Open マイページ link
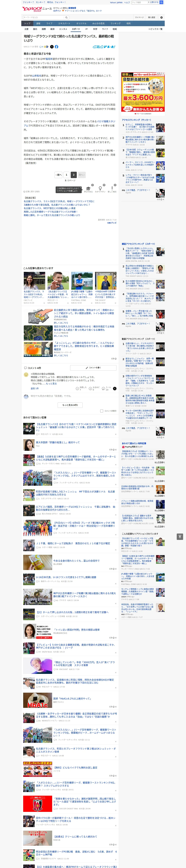The width and height of the screenshot is (186, 868). click(139, 17)
